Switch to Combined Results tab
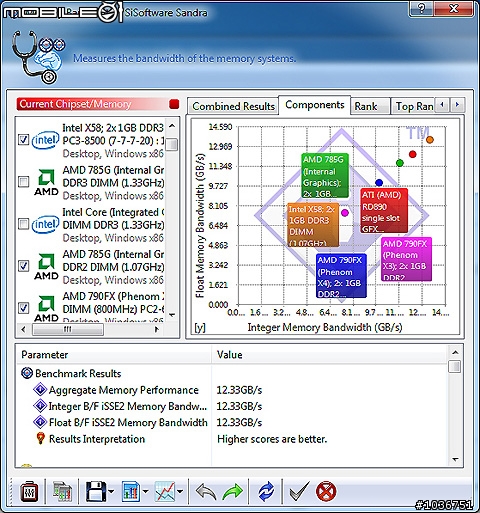This screenshot has width=480, height=513. (233, 106)
